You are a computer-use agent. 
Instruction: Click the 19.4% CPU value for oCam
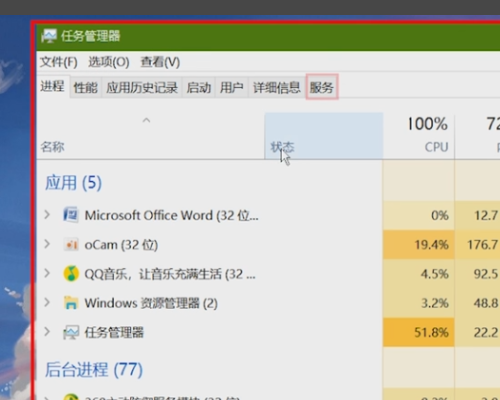(x=431, y=245)
